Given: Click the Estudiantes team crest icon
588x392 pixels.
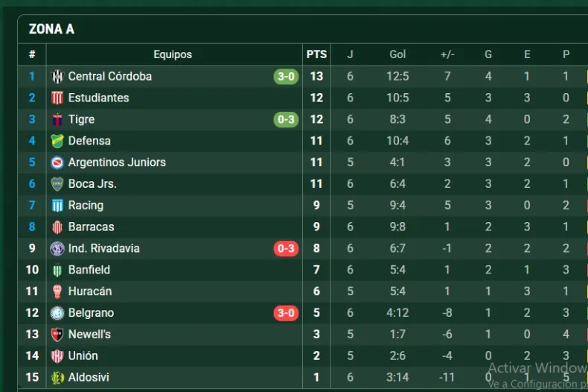Looking at the screenshot, I should (x=57, y=98).
